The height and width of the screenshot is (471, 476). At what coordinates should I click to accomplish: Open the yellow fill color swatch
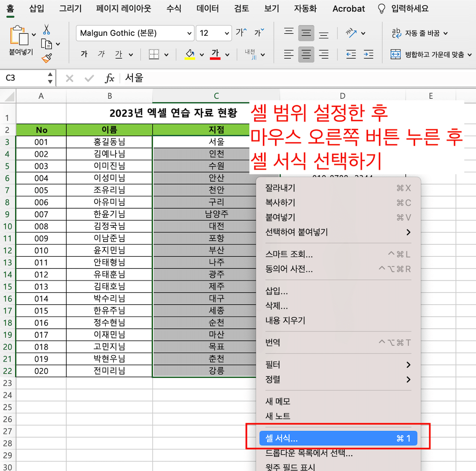point(188,54)
